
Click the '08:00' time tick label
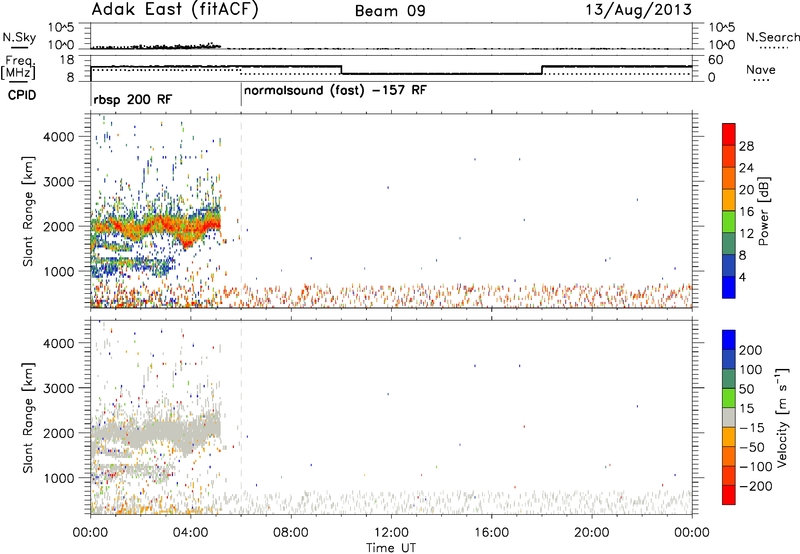(x=291, y=533)
